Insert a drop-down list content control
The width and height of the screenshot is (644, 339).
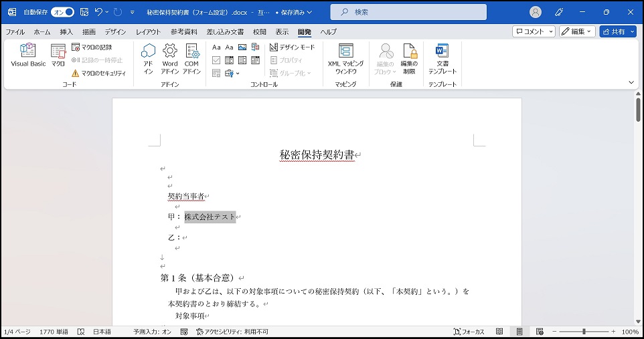tap(242, 60)
